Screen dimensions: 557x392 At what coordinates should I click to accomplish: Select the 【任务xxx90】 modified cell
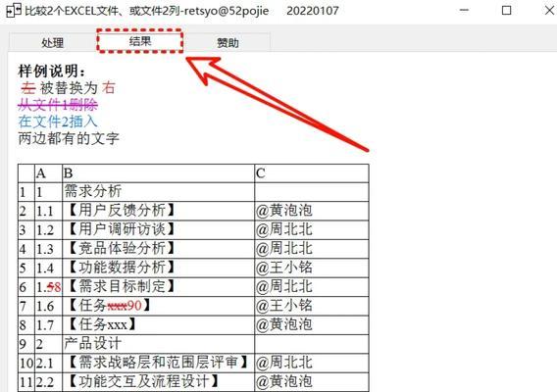click(158, 306)
